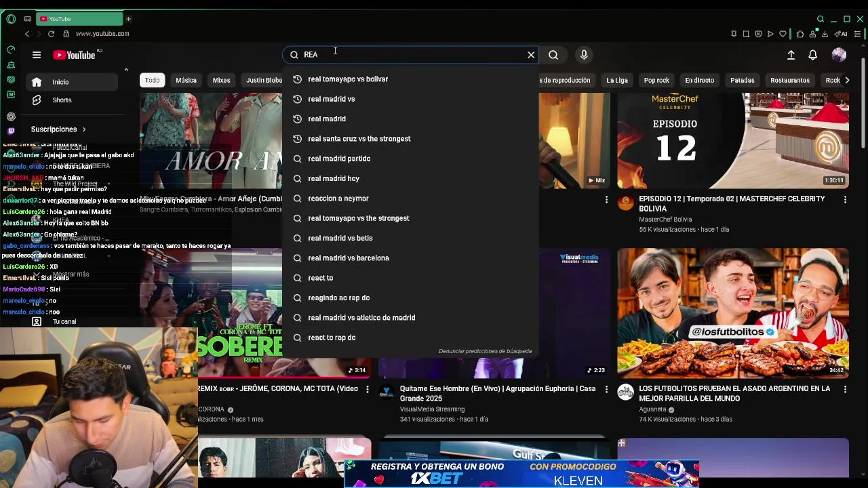Go back in browser history
The width and height of the screenshot is (868, 488).
pyautogui.click(x=27, y=34)
